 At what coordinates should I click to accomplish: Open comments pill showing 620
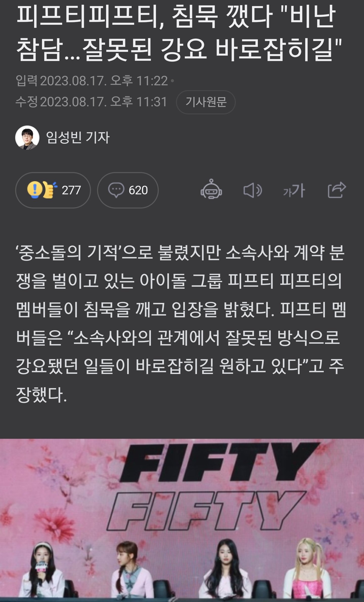(x=128, y=190)
